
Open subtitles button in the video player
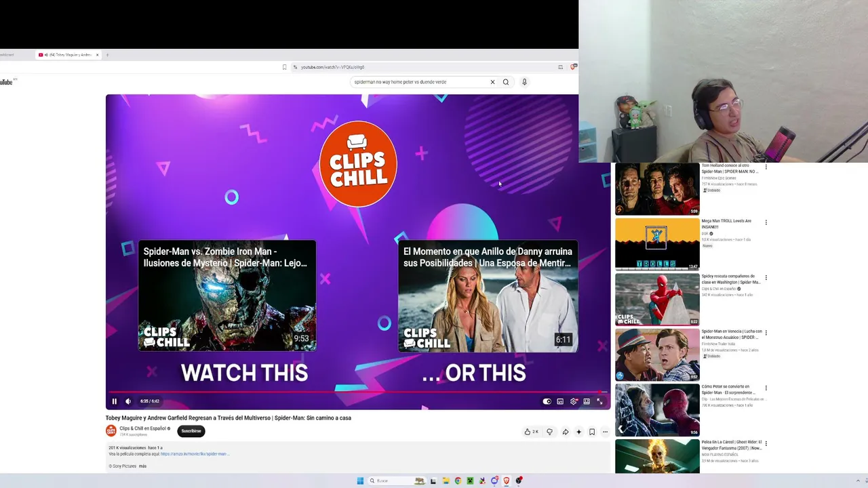(x=560, y=401)
